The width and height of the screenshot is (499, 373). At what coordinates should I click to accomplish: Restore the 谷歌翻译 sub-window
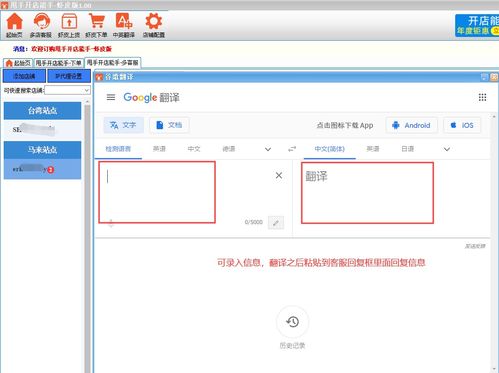point(484,77)
